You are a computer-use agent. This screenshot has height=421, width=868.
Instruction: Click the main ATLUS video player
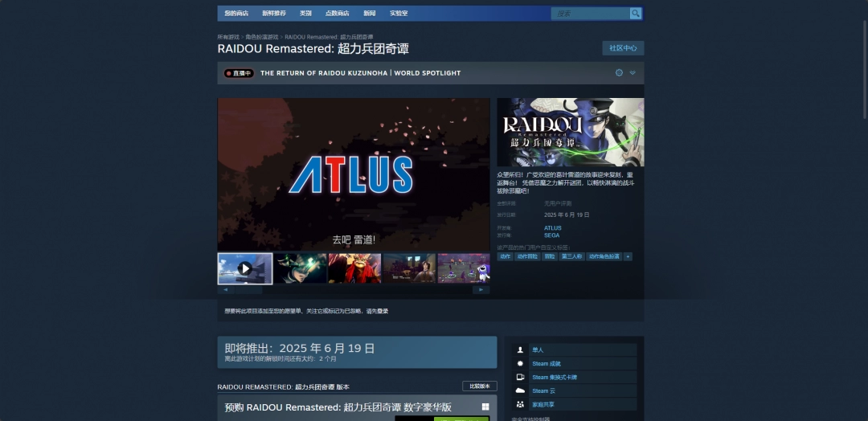pyautogui.click(x=354, y=174)
